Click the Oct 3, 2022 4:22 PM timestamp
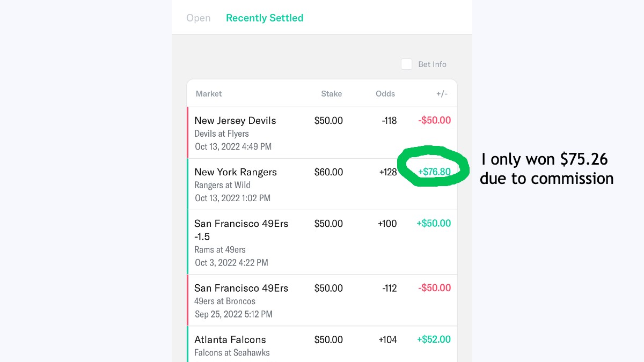644x362 pixels. 231,263
